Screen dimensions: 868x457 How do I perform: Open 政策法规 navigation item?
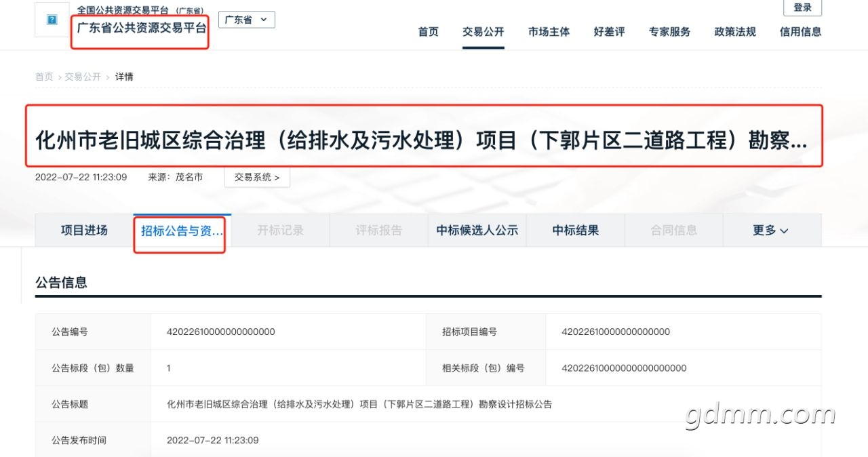coord(735,32)
